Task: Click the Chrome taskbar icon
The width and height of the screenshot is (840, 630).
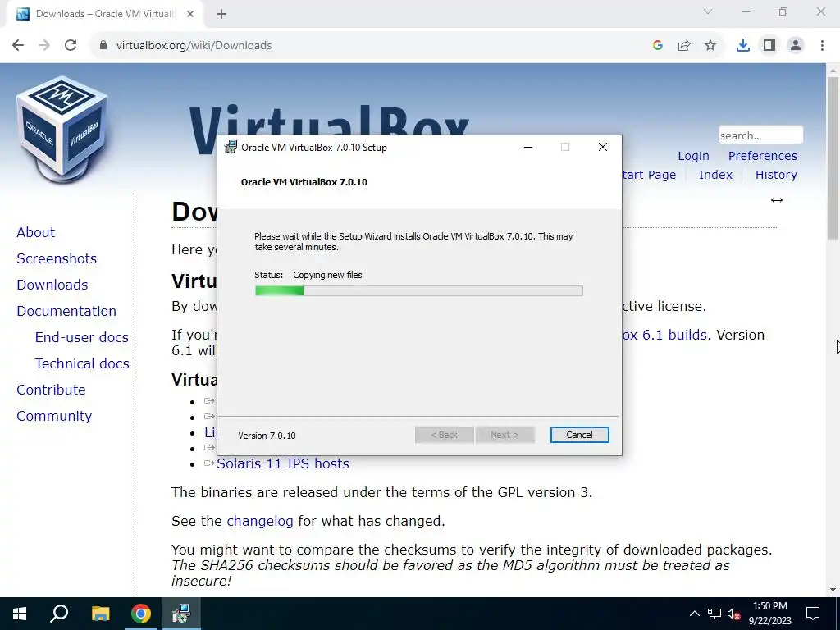Action: [141, 614]
